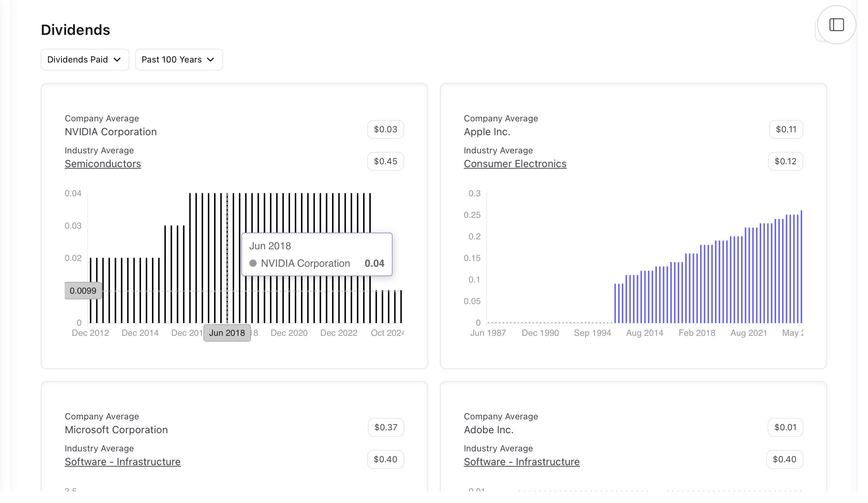Screen dimensions: 868x503
Task: Open the Dividends Paid dropdown
Action: click(85, 60)
